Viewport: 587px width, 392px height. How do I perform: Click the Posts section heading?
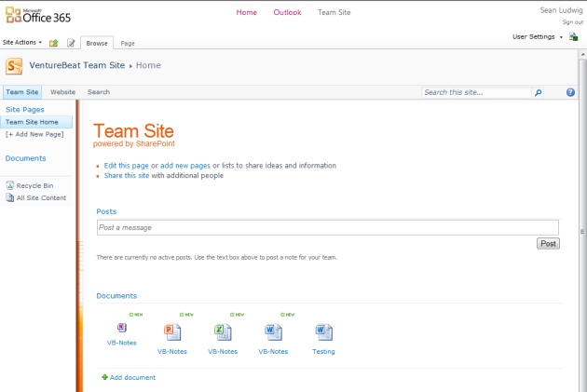click(106, 211)
